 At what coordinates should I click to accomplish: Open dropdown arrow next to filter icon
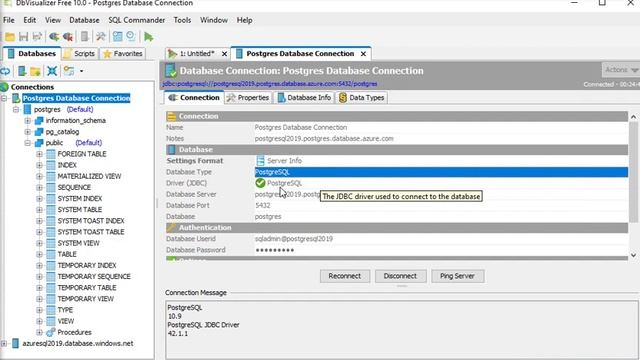coord(81,71)
